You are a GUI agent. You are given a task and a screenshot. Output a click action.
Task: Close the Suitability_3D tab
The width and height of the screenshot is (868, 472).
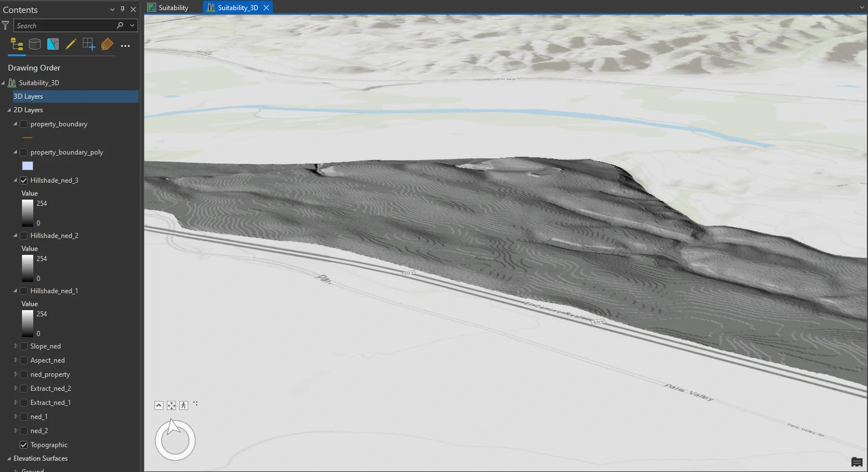(x=266, y=7)
